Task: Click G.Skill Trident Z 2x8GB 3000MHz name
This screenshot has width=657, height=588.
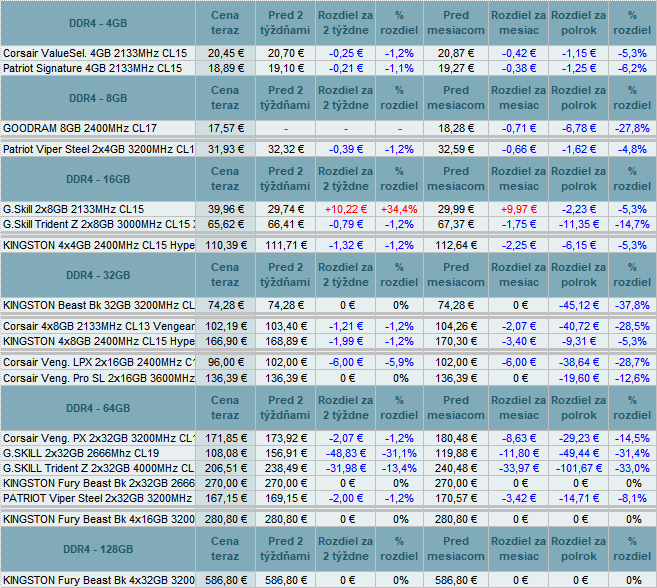Action: click(x=98, y=224)
